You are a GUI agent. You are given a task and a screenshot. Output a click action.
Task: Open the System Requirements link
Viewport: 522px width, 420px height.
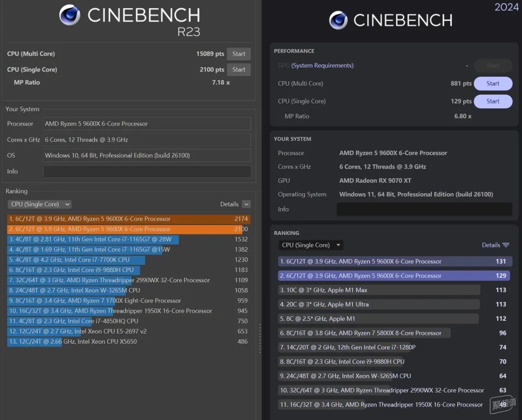(322, 66)
